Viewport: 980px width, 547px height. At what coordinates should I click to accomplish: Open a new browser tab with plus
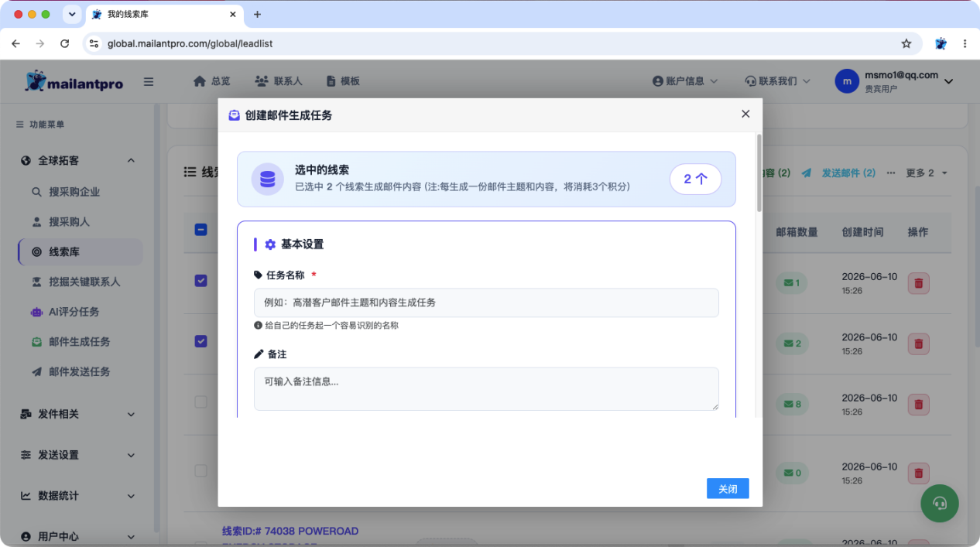(x=258, y=14)
